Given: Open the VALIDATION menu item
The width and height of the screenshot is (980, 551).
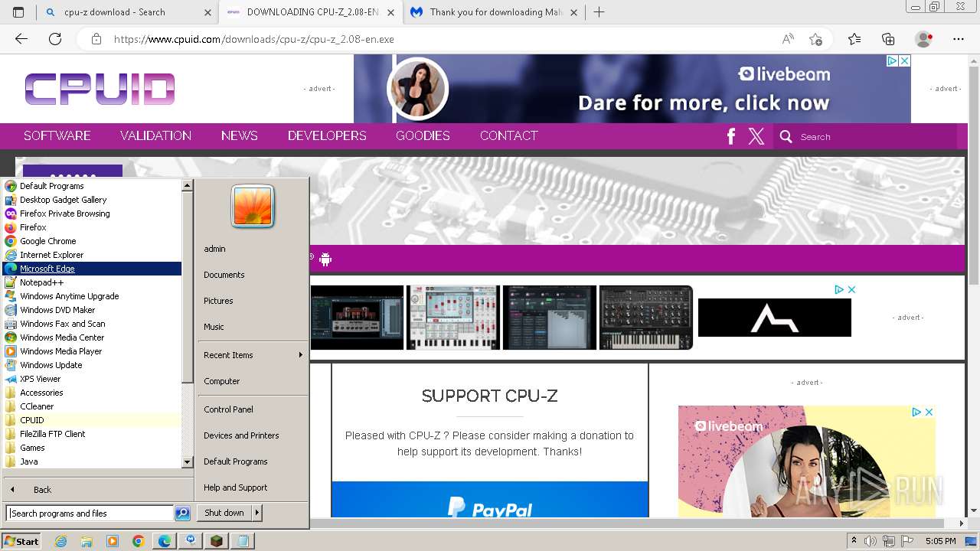Looking at the screenshot, I should pos(155,135).
